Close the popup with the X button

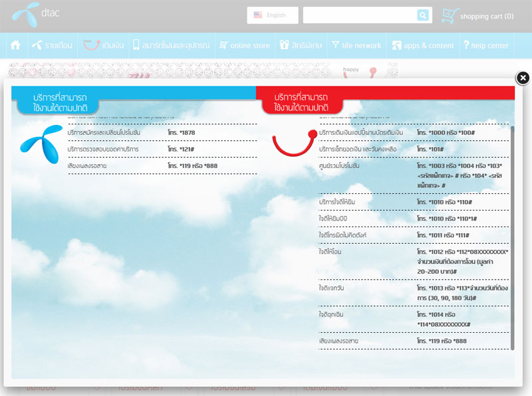(x=523, y=78)
